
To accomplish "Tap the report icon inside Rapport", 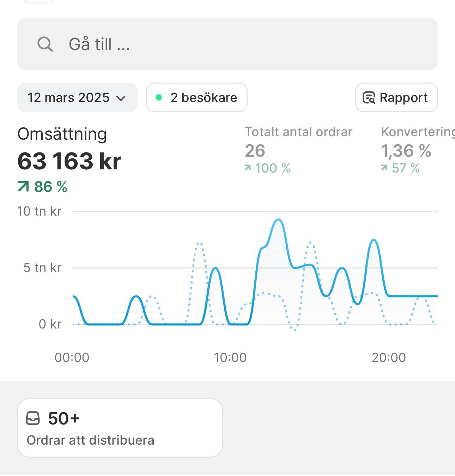I will click(369, 98).
